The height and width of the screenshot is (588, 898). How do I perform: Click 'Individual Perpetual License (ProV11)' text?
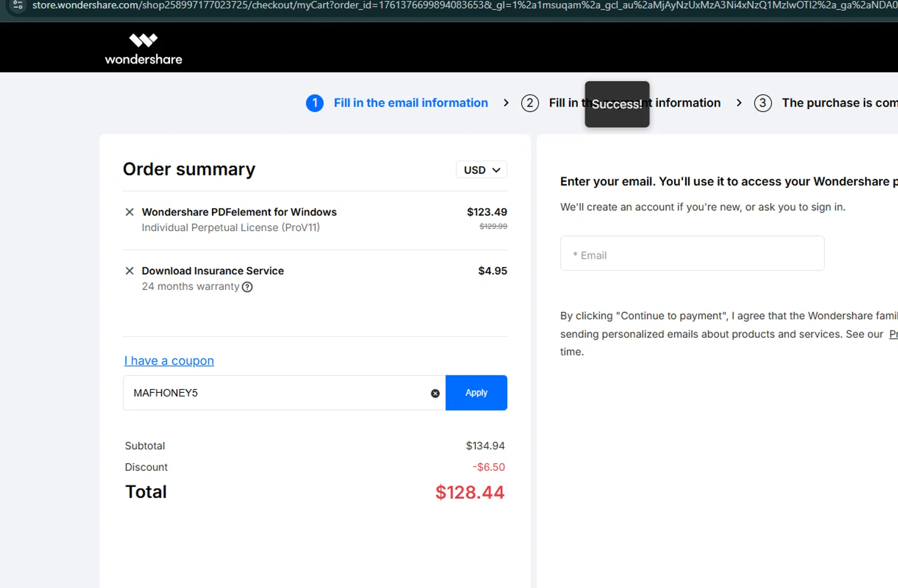[x=230, y=228]
